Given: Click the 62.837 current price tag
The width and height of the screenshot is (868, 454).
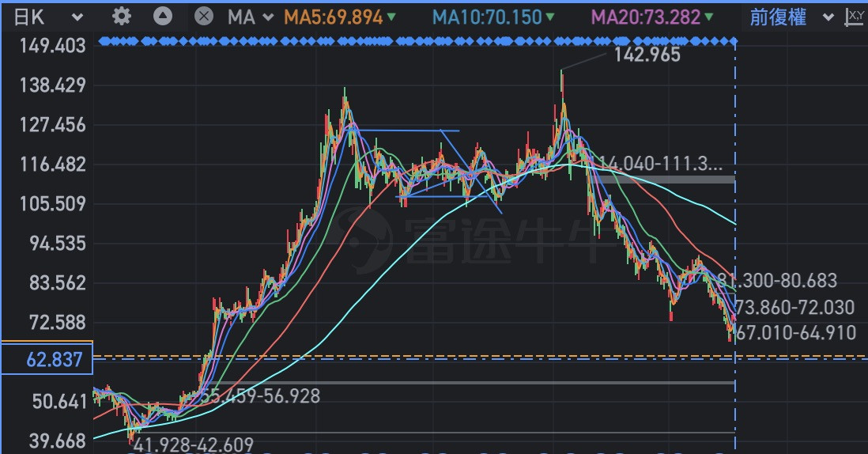Looking at the screenshot, I should click(47, 359).
